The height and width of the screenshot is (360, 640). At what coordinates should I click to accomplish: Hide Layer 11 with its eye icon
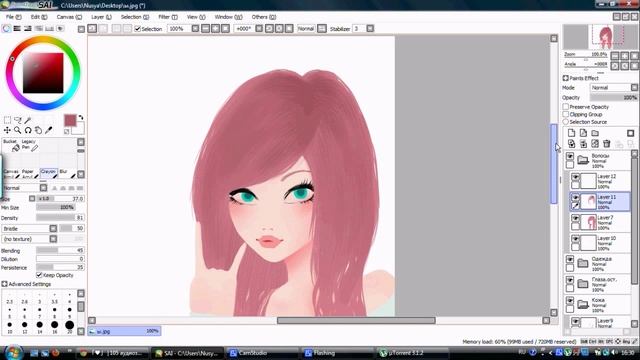(x=576, y=198)
